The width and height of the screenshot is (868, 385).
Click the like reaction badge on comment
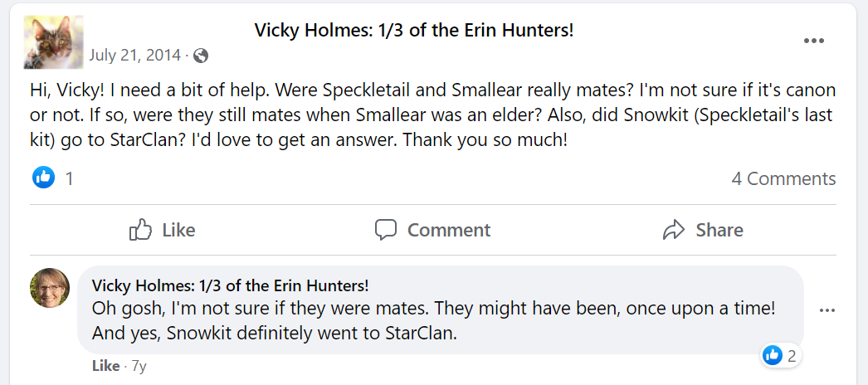click(x=773, y=355)
